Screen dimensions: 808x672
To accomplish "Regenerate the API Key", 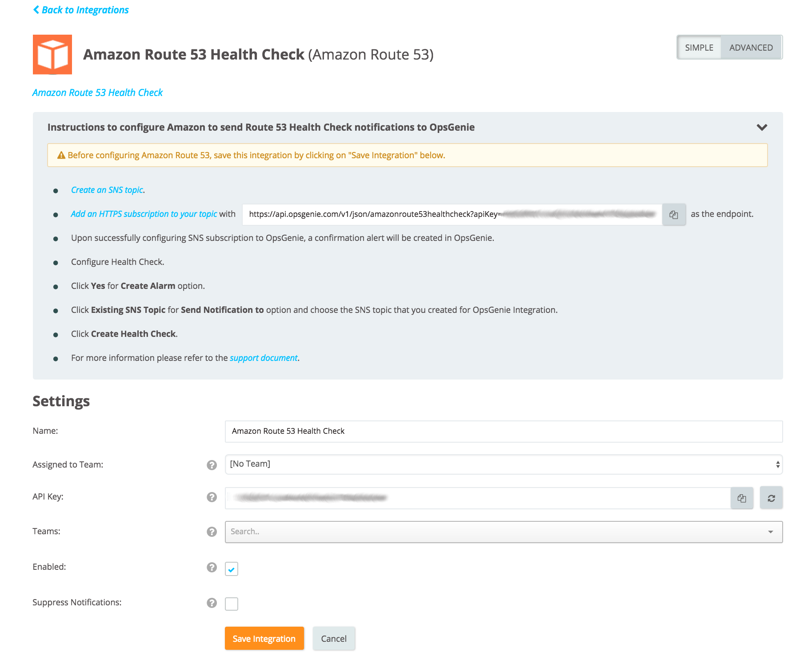I will point(771,498).
